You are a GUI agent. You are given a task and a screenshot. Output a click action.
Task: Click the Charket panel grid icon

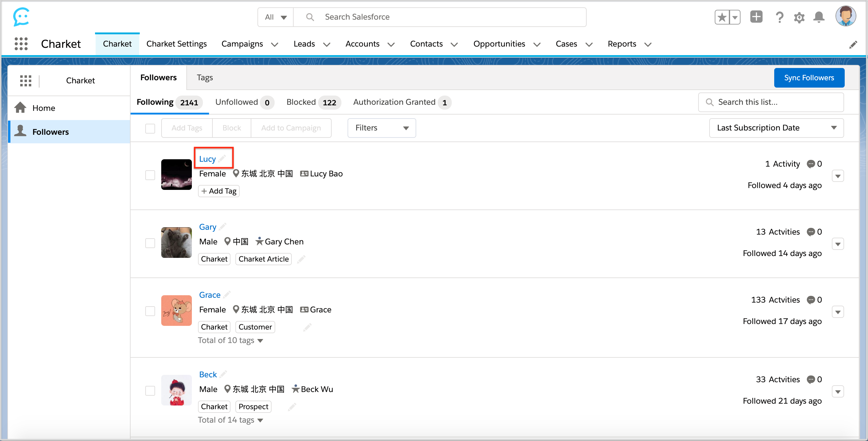coord(26,81)
